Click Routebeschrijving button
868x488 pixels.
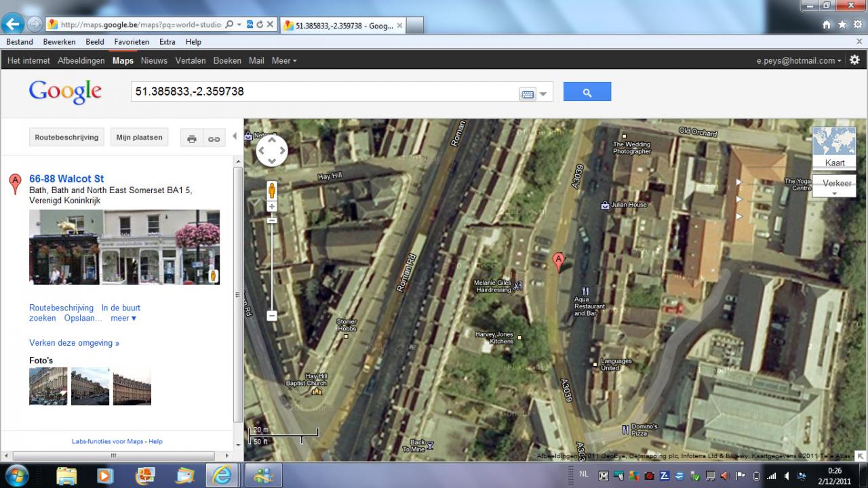[66, 138]
